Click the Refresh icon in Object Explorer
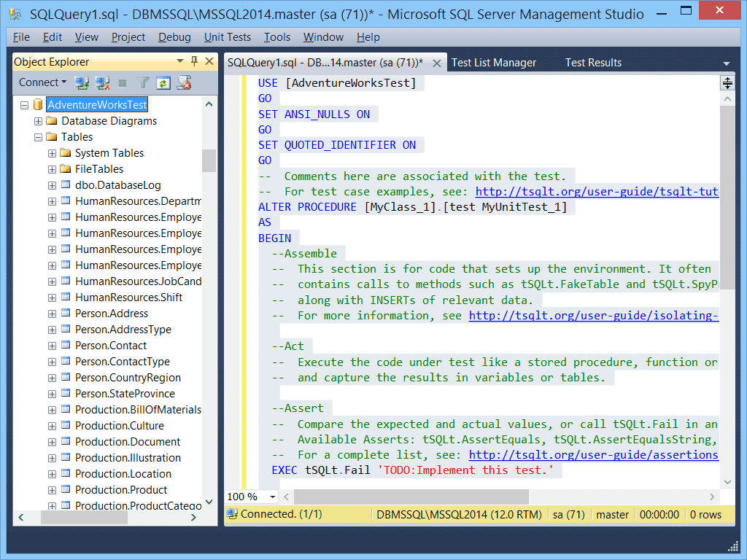 click(x=163, y=83)
